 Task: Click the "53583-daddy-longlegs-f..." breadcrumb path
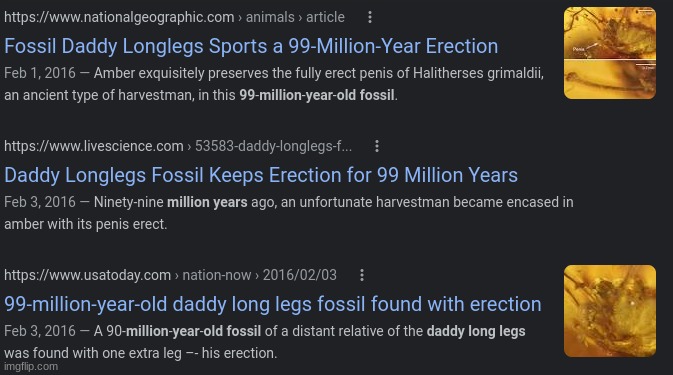coord(273,146)
